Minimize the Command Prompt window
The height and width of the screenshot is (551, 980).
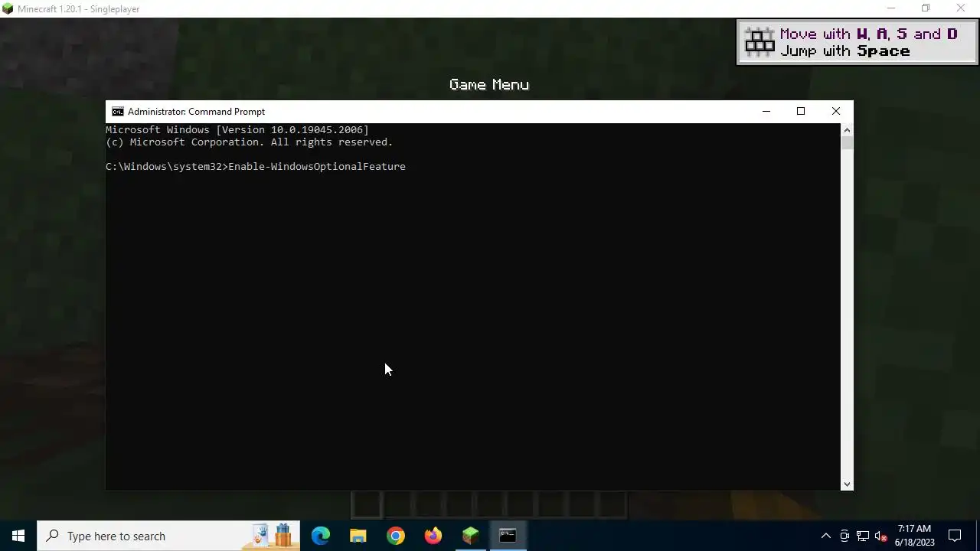click(x=766, y=112)
